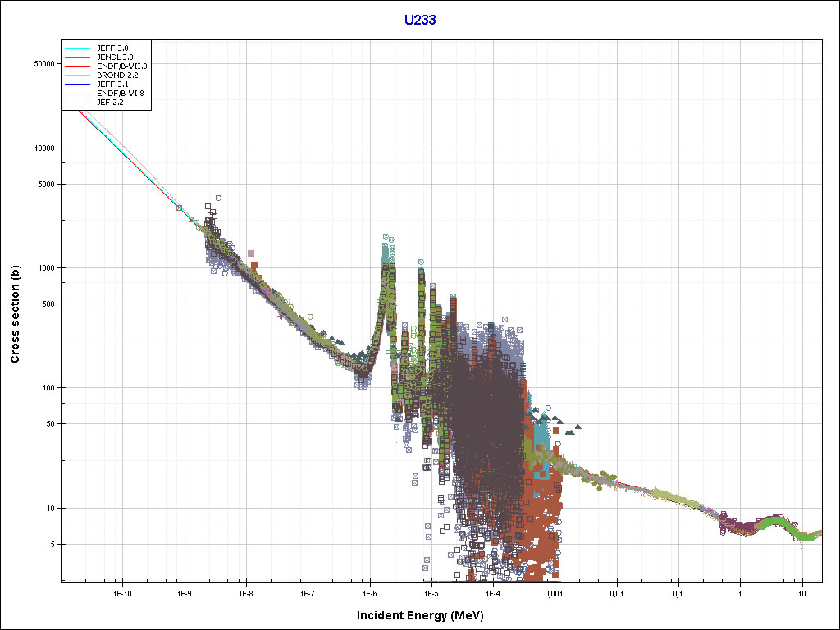Click the ENDF/B-VII.0 legend label
The width and height of the screenshot is (840, 630).
point(121,66)
